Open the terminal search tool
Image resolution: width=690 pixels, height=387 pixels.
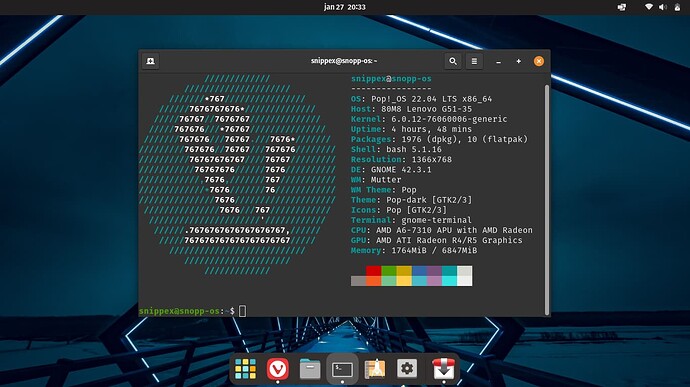point(453,61)
